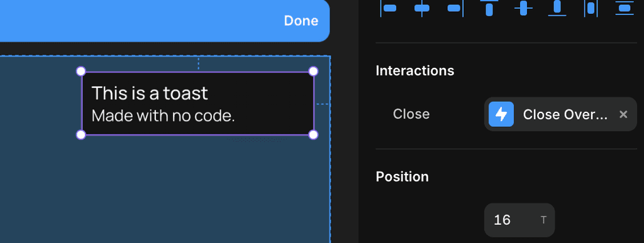Click the Close label in Interactions

pyautogui.click(x=411, y=114)
